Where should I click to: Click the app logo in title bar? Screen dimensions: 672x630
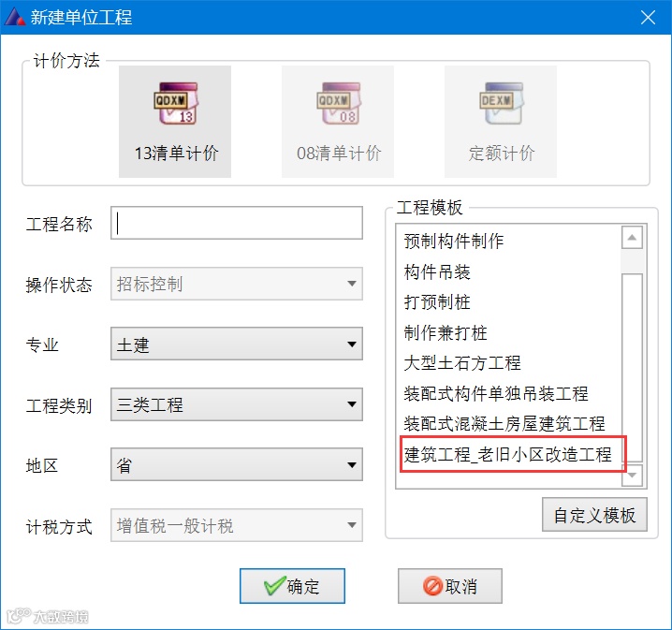pos(15,17)
